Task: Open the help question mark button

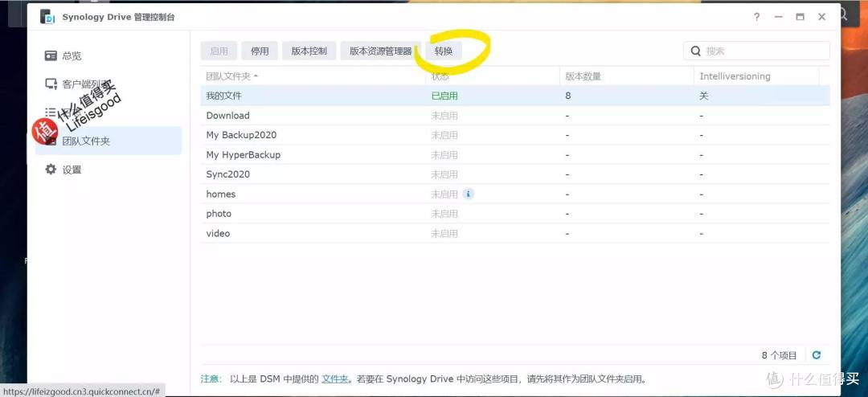Action: tap(757, 17)
